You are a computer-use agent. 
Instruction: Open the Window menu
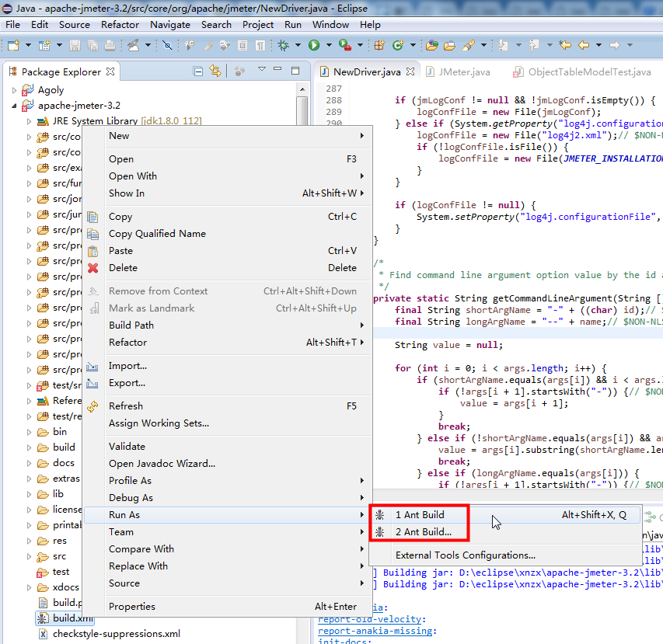click(x=330, y=25)
